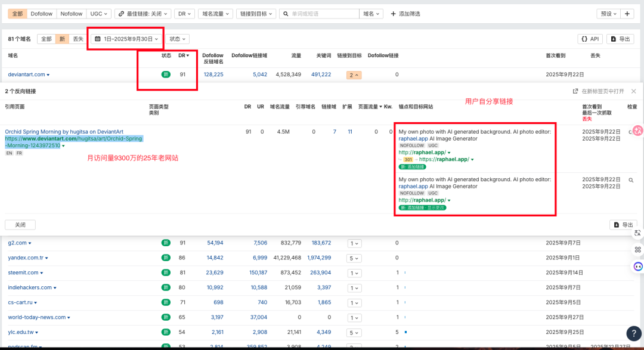This screenshot has width=644, height=350.
Task: Click the green 新: 添加链接 · 显示更改 badge
Action: (x=422, y=207)
